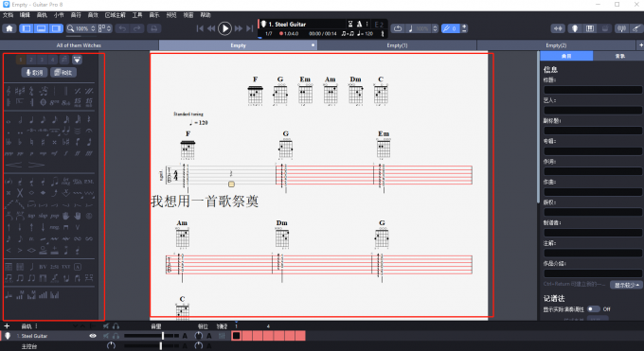Screen dimensions: 644x351
Task: Open the 编辑 (Edit) menu
Action: 25,15
